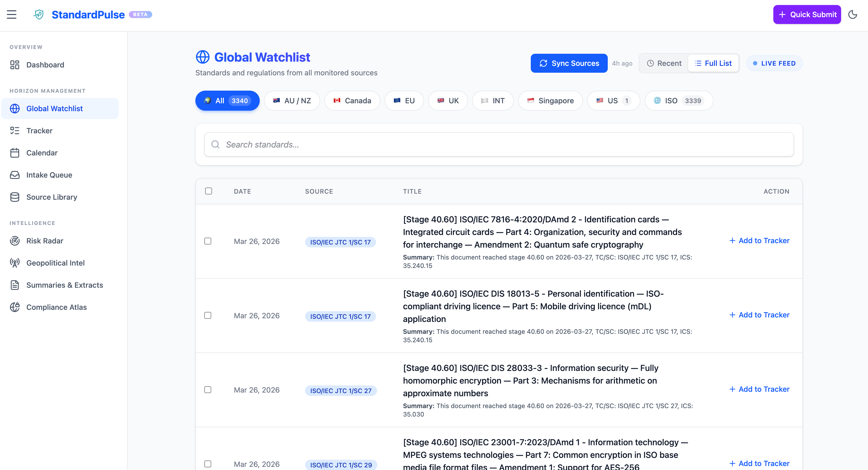Check the 7816-4 quantum safe cryptography row
This screenshot has height=470, width=868.
pyautogui.click(x=208, y=241)
